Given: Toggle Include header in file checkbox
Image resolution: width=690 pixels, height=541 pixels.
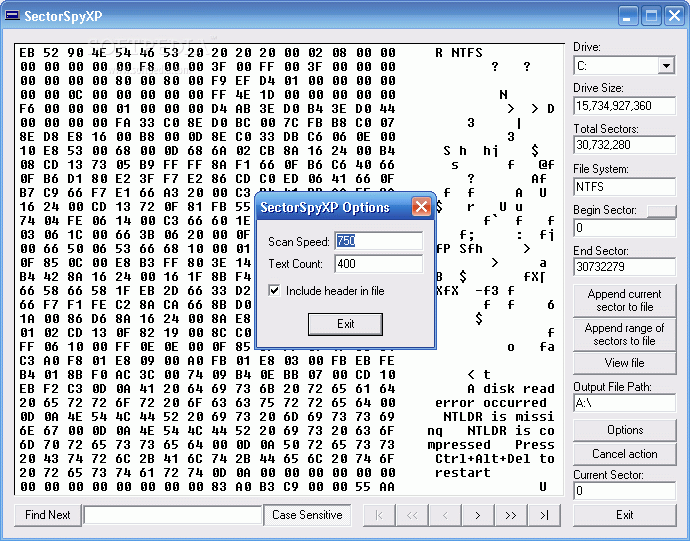Looking at the screenshot, I should (x=274, y=291).
